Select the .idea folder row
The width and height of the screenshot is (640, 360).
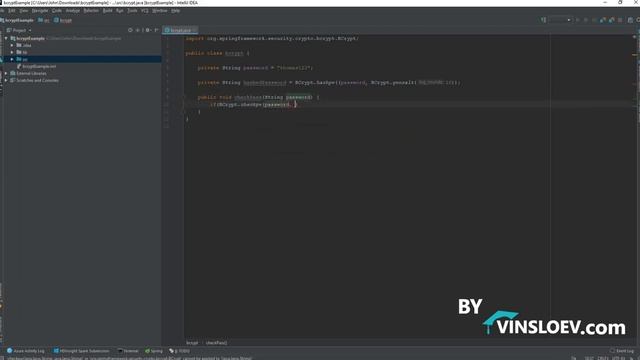click(x=82, y=45)
